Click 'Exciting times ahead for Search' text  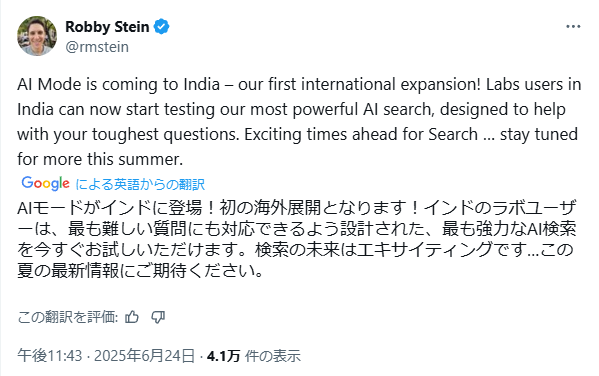point(361,135)
